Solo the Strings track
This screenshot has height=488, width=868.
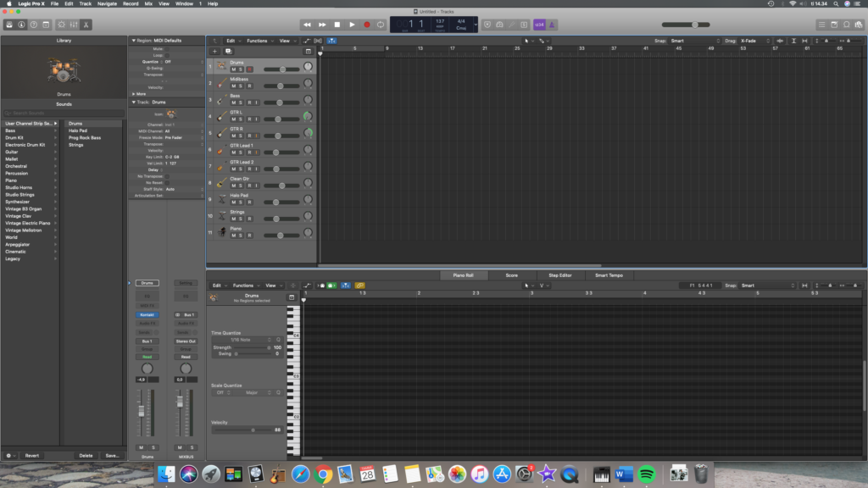tap(241, 219)
